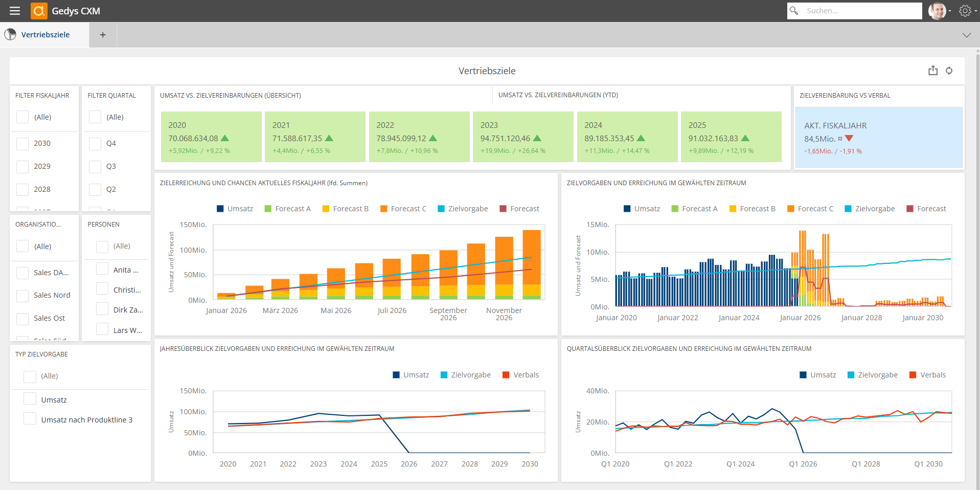Select the 2024 revenue card
Image resolution: width=980 pixels, height=490 pixels.
click(627, 137)
